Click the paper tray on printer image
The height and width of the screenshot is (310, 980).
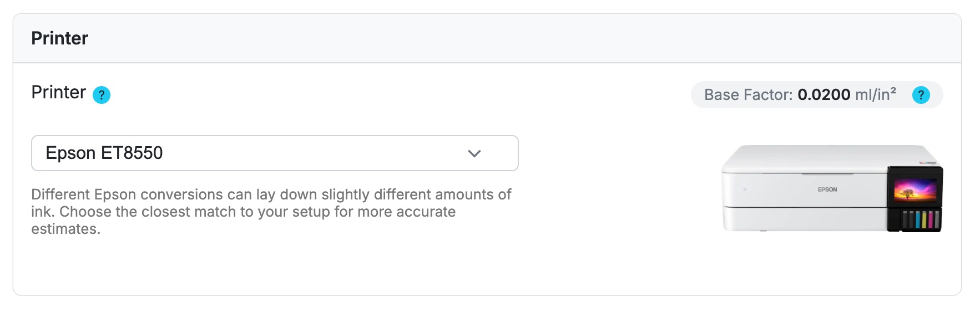click(805, 219)
